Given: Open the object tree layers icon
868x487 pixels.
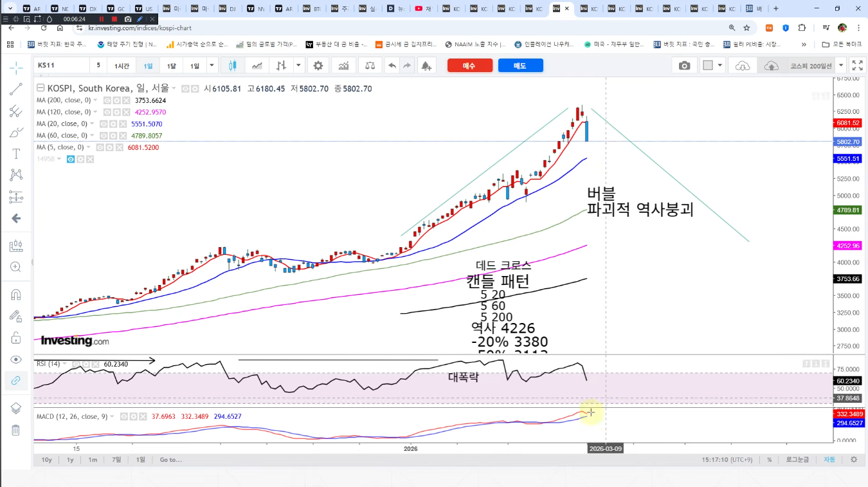Looking at the screenshot, I should pyautogui.click(x=16, y=409).
